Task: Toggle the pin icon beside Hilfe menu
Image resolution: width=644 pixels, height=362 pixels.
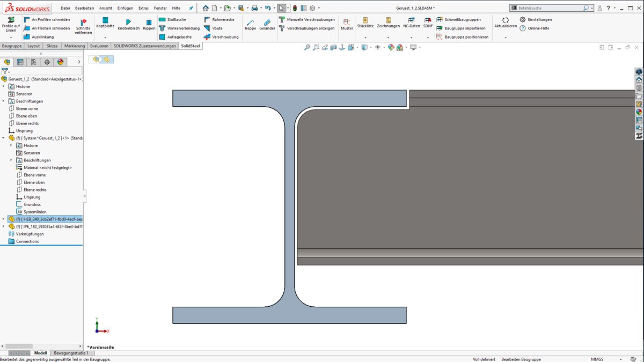Action: [x=191, y=9]
